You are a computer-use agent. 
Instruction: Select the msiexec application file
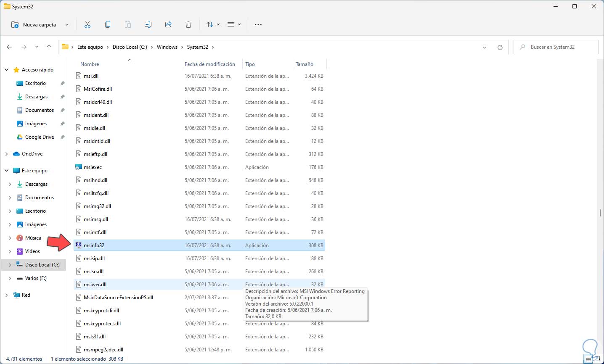[x=93, y=167]
